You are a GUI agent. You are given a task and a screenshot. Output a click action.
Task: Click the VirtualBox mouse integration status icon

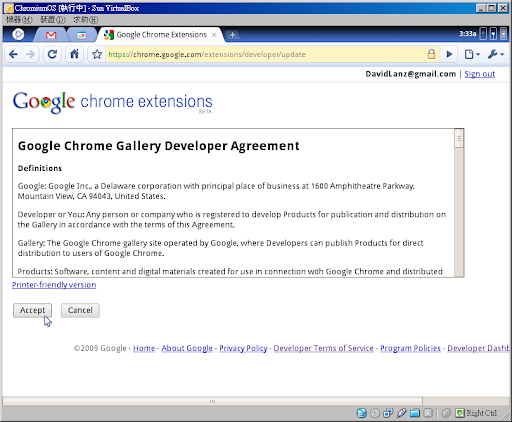446,413
